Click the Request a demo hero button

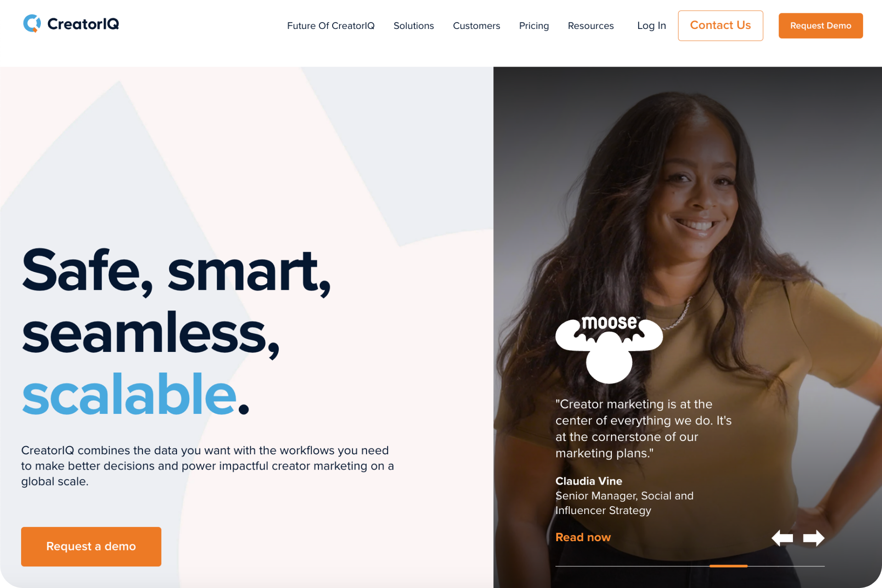coord(91,546)
